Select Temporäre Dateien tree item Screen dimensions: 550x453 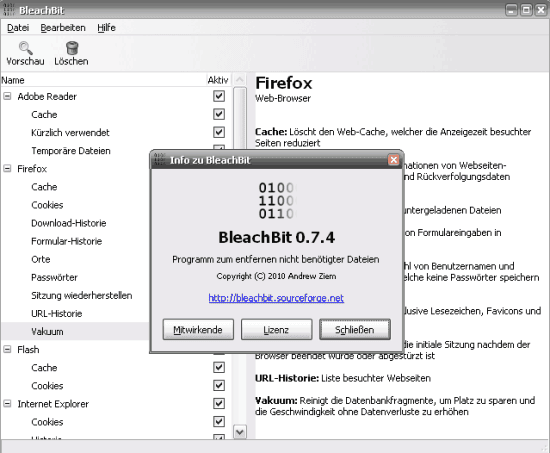[x=71, y=151]
